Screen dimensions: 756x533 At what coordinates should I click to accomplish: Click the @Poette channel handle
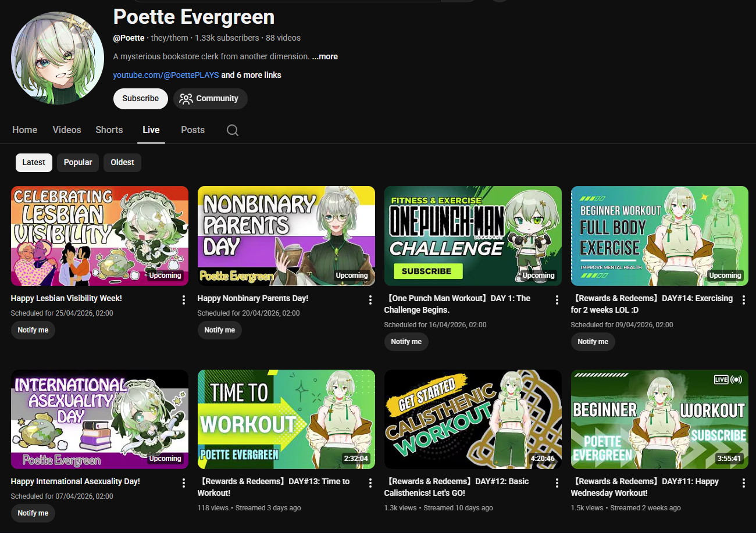[129, 38]
